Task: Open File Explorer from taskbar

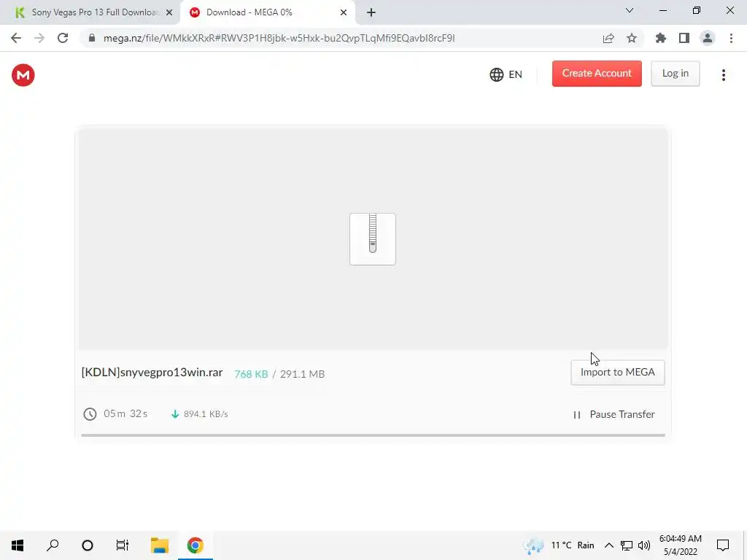Action: coord(160,545)
